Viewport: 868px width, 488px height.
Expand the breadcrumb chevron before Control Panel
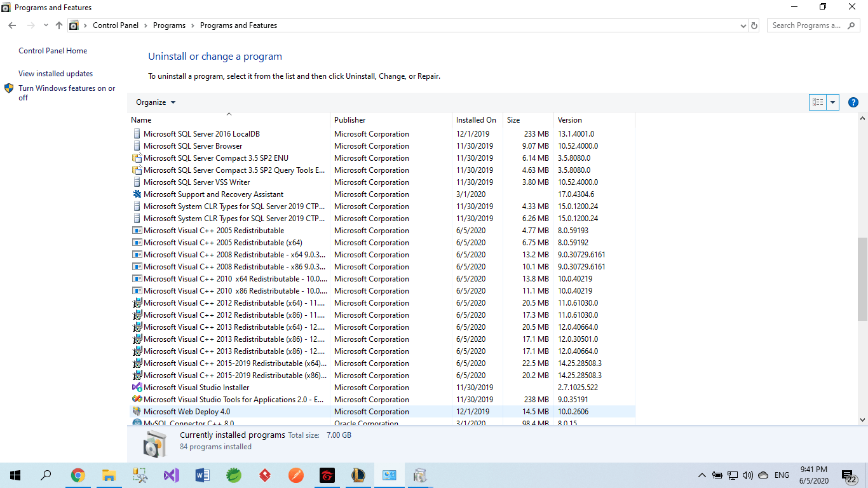pyautogui.click(x=86, y=25)
